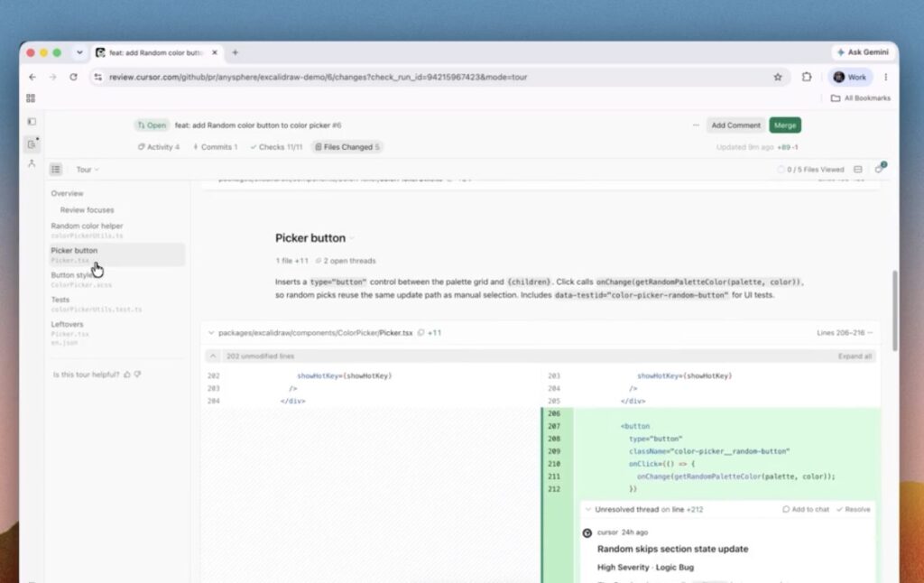Click the 2 open threads link

tap(346, 261)
